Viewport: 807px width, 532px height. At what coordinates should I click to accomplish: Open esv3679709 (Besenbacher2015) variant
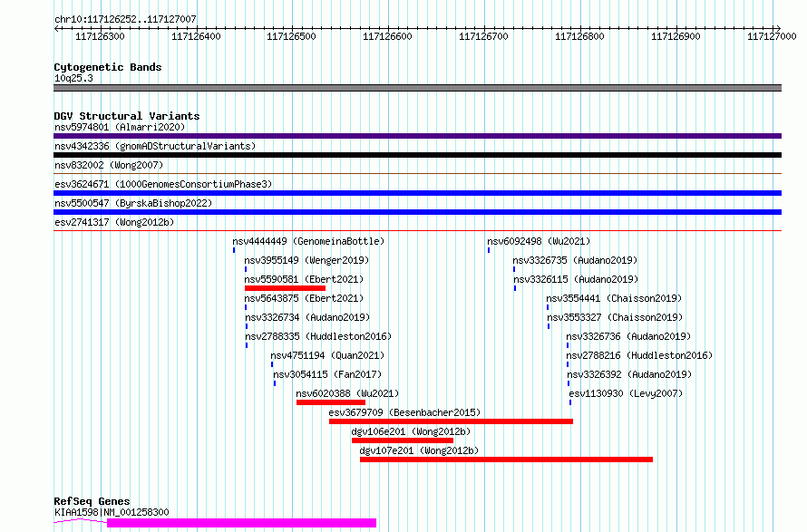pyautogui.click(x=404, y=412)
